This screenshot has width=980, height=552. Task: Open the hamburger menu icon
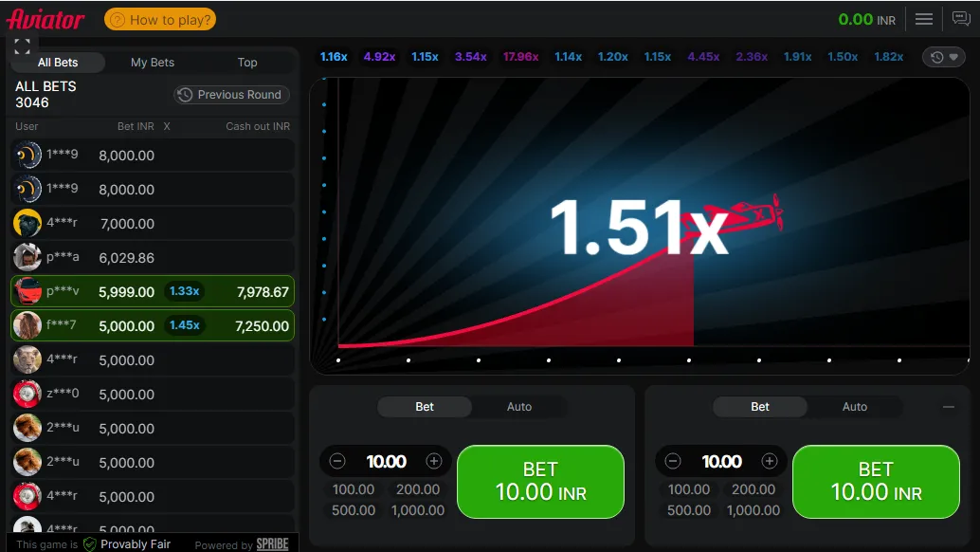click(x=924, y=18)
